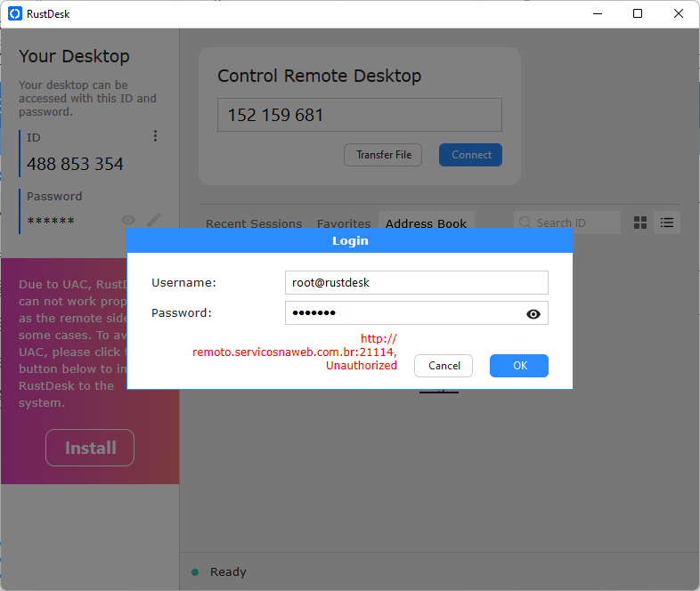This screenshot has width=700, height=591.
Task: Open the Recent Sessions tab
Action: coord(254,223)
